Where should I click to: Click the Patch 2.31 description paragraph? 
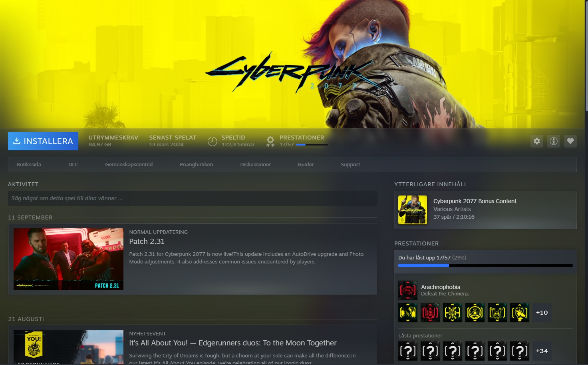point(246,258)
